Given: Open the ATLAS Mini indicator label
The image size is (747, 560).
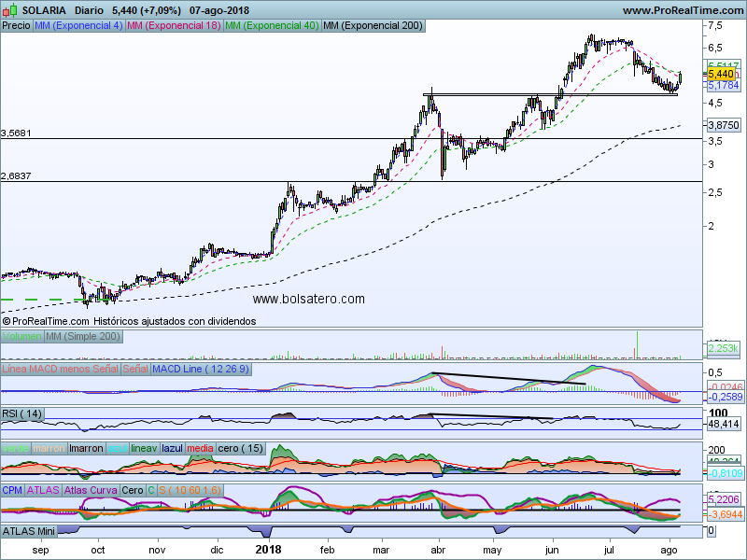Looking at the screenshot, I should pos(31,530).
